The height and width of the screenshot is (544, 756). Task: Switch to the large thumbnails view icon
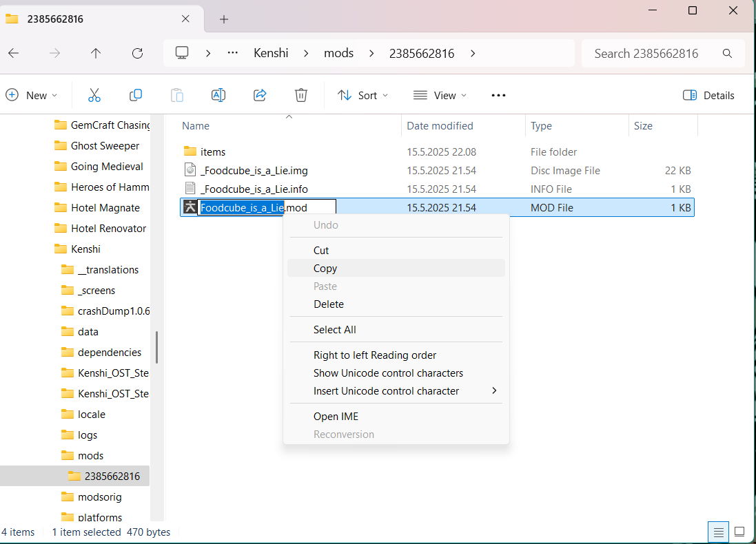[739, 532]
